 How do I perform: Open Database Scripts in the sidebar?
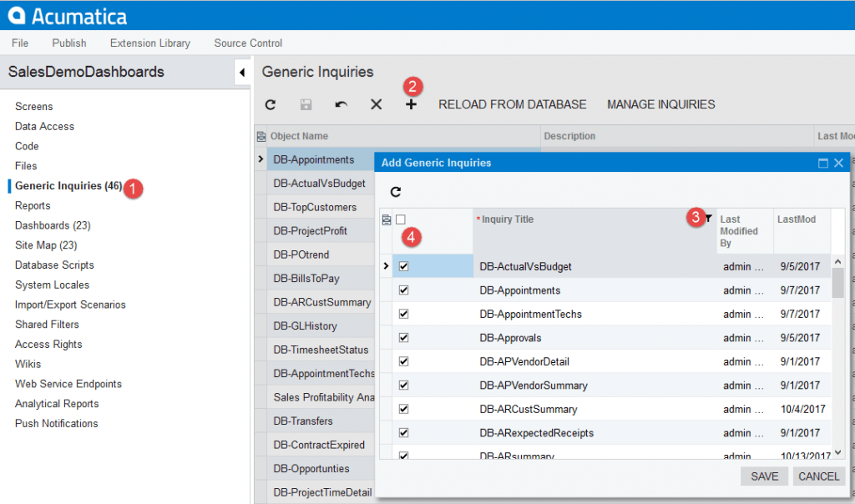(54, 265)
